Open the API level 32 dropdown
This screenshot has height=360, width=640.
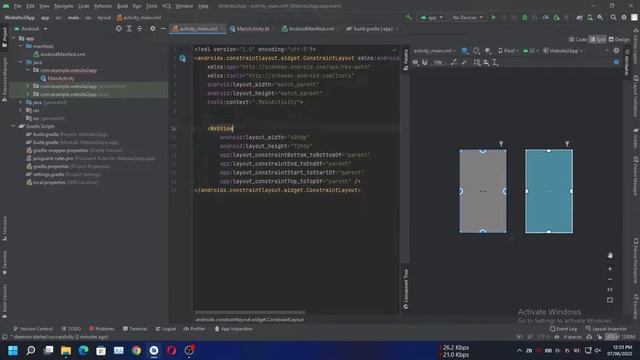[x=530, y=51]
